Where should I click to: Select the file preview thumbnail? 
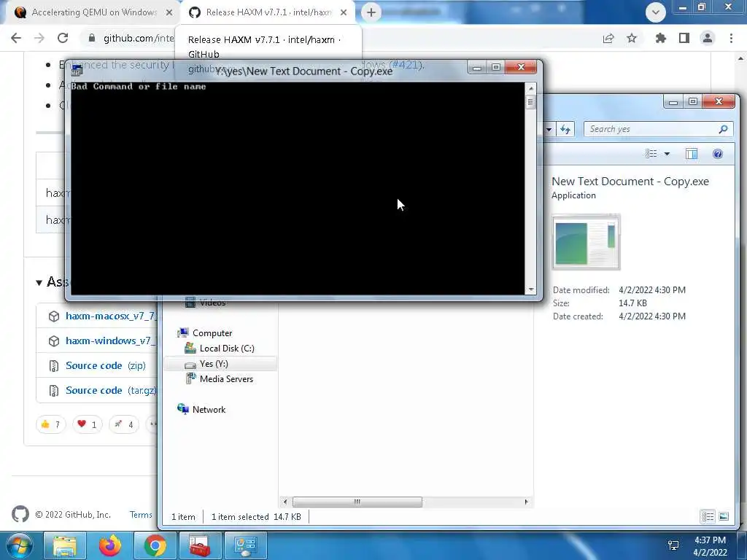[x=587, y=242]
